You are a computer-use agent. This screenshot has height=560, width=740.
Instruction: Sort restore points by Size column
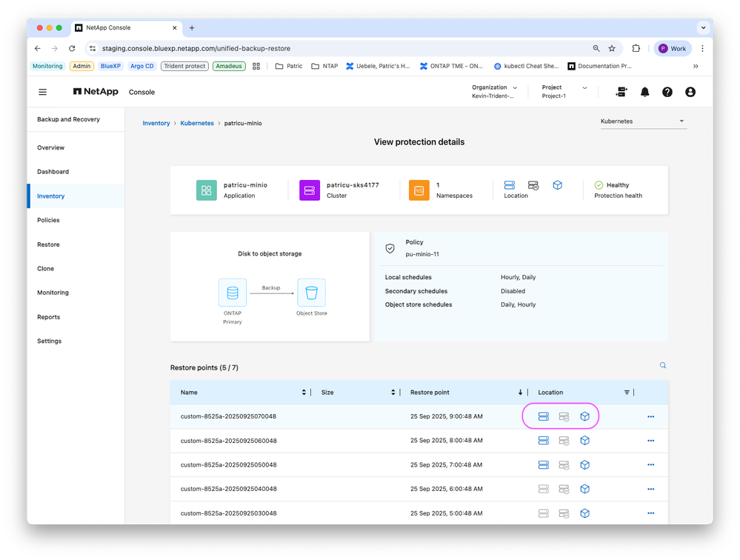[x=393, y=393]
